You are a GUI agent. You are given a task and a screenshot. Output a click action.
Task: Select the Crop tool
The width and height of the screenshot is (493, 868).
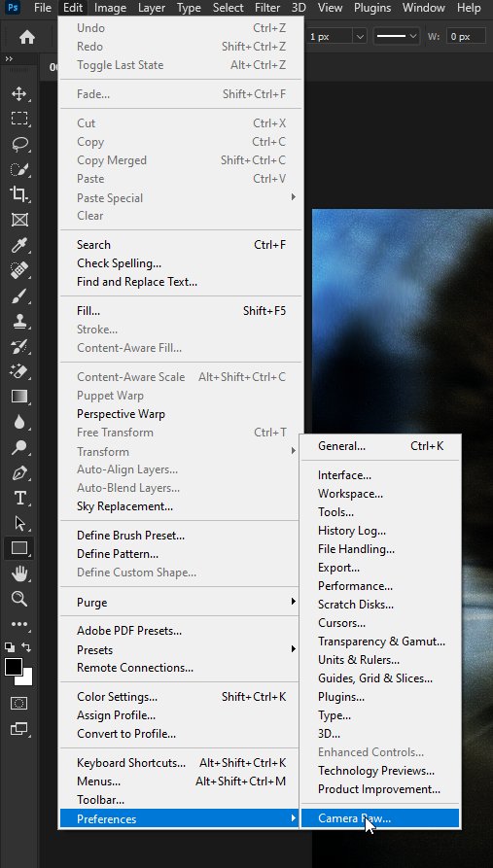click(19, 193)
